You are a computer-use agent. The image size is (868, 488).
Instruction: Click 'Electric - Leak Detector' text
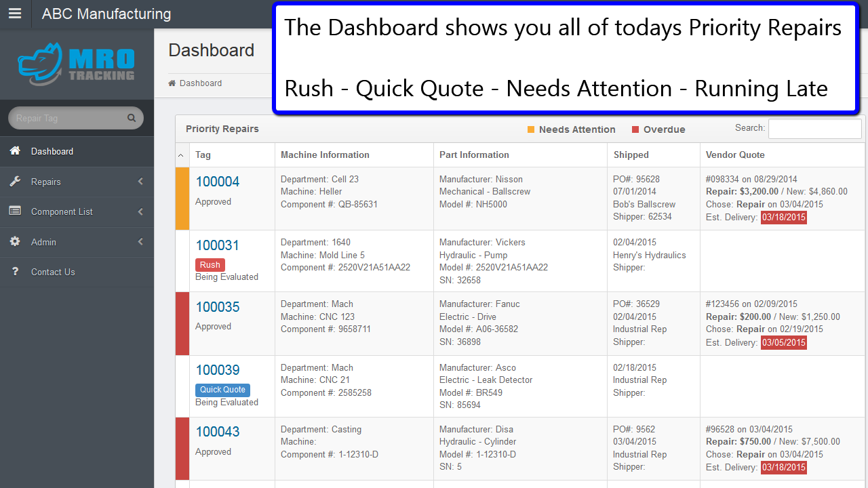point(486,380)
